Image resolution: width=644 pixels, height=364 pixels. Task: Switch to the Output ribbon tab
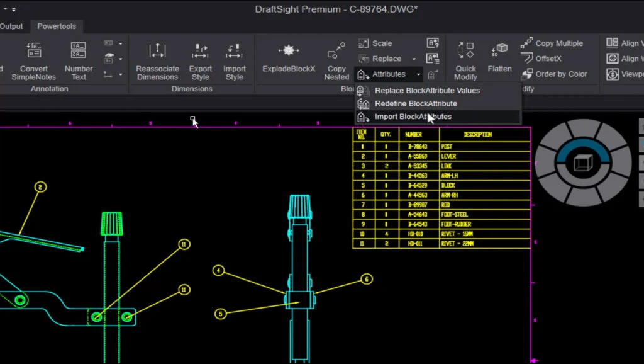[x=11, y=26]
